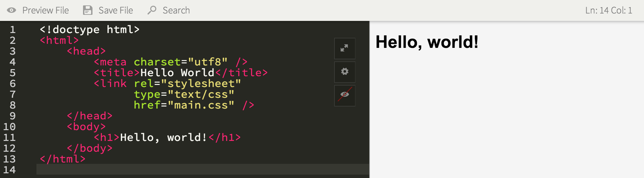Click the Preview File label
The height and width of the screenshot is (178, 644).
46,10
